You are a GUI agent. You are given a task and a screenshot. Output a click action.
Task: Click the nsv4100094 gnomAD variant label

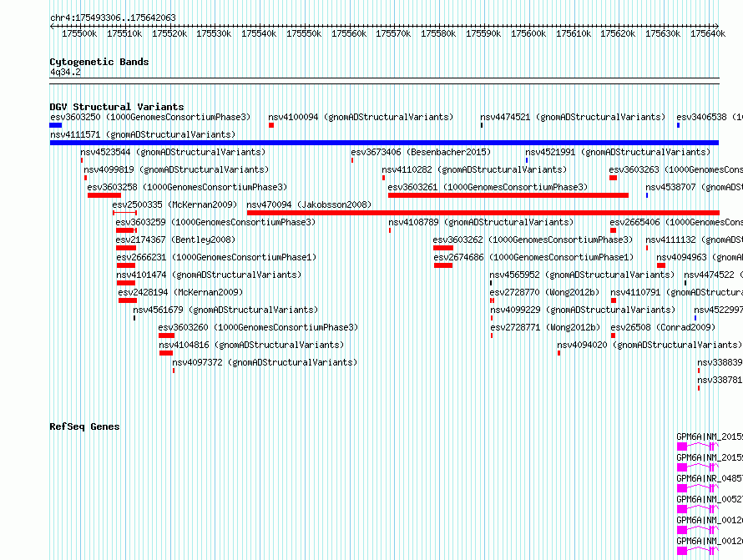click(361, 117)
